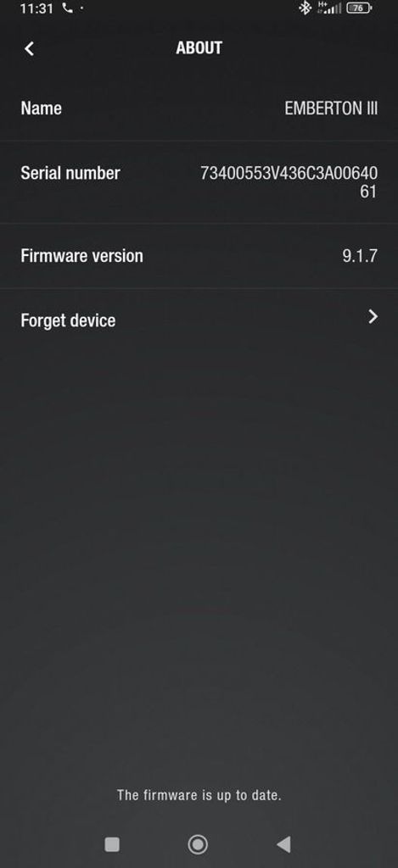This screenshot has height=868, width=398.
Task: Tap the 11:31 clock in status bar
Action: (x=36, y=8)
